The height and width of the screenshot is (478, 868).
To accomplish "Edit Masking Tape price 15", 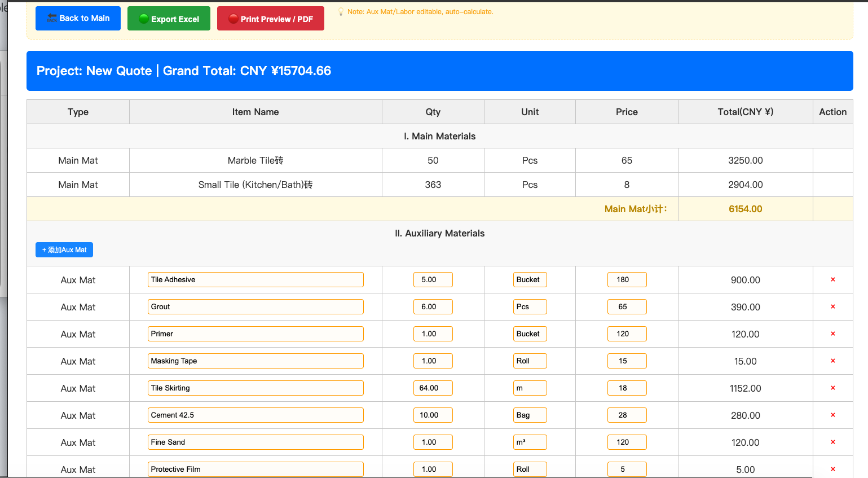I will pos(627,361).
